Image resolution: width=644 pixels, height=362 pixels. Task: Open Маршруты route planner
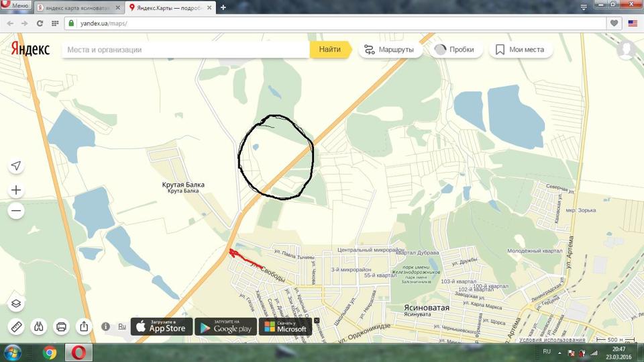[x=389, y=50]
